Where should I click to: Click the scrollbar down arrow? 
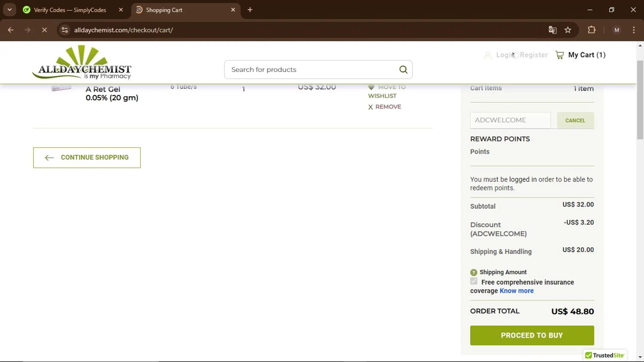[640, 357]
